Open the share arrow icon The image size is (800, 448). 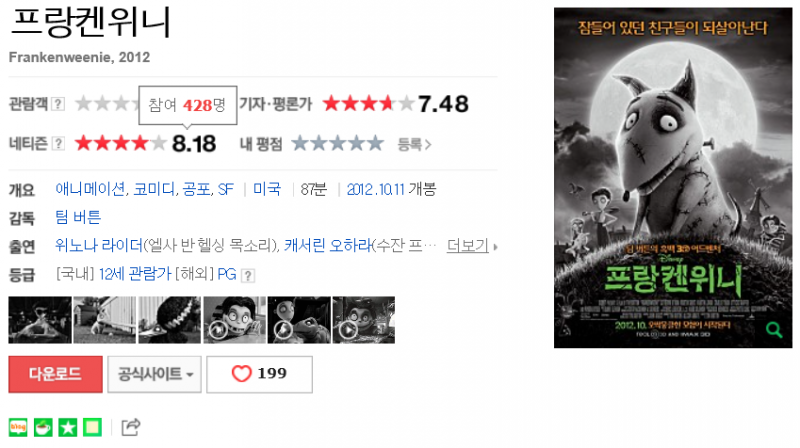[131, 427]
